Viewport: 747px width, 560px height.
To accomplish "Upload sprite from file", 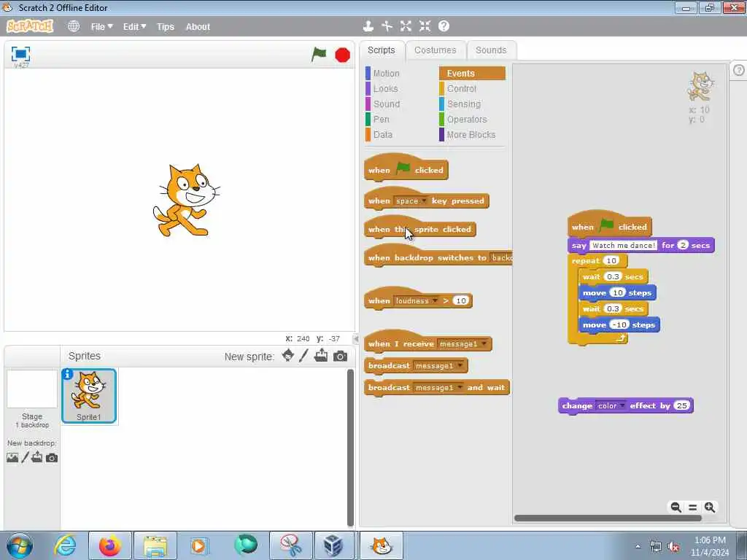I will (321, 356).
